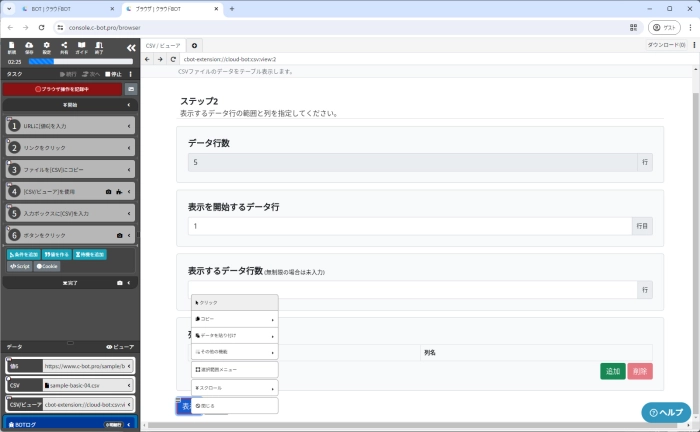This screenshot has height=432, width=700.
Task: Click the 表示を開始するデータ行 input field
Action: tap(410, 227)
